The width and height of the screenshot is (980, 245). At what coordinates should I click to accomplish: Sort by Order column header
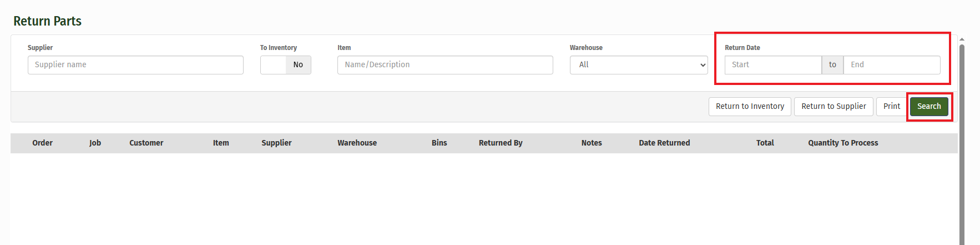point(42,143)
